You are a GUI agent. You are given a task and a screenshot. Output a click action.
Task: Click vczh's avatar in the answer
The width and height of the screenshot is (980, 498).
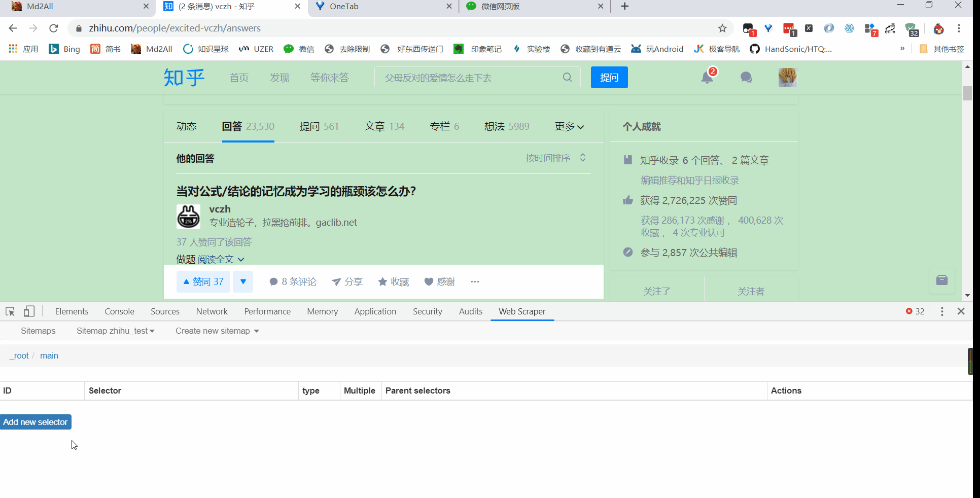click(x=188, y=217)
